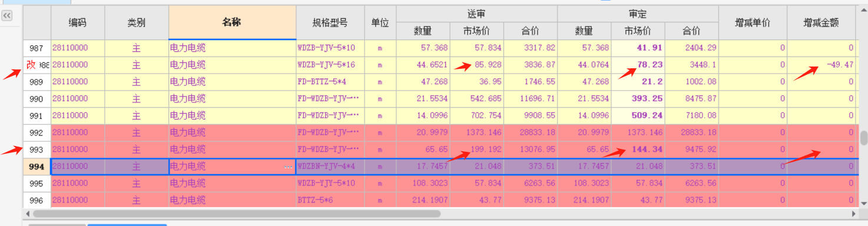Click 市场价 header under 送审
The image size is (868, 226).
476,31
